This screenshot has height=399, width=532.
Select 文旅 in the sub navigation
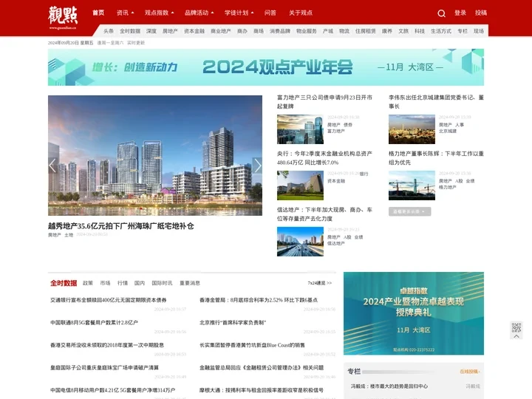click(403, 31)
